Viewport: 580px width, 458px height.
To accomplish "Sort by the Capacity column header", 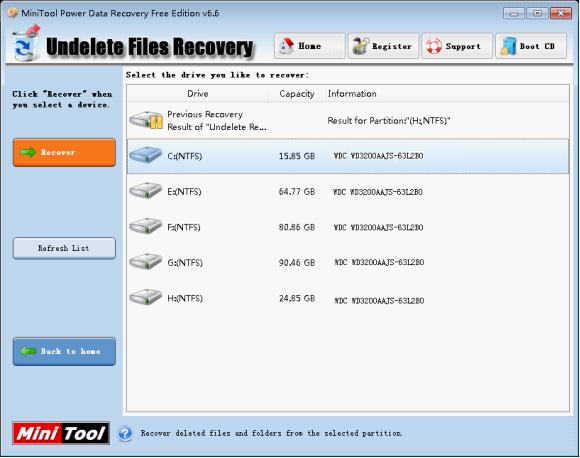I will (297, 94).
